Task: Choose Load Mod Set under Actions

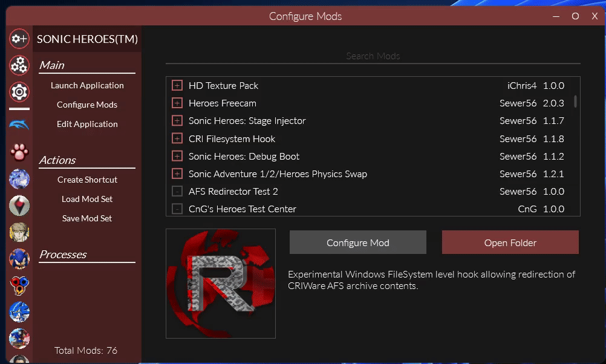Action: coord(87,199)
